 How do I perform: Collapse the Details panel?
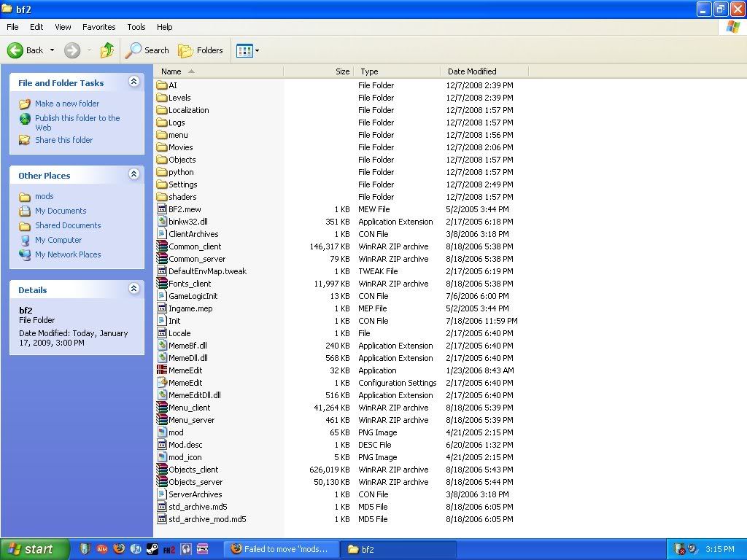(x=134, y=288)
